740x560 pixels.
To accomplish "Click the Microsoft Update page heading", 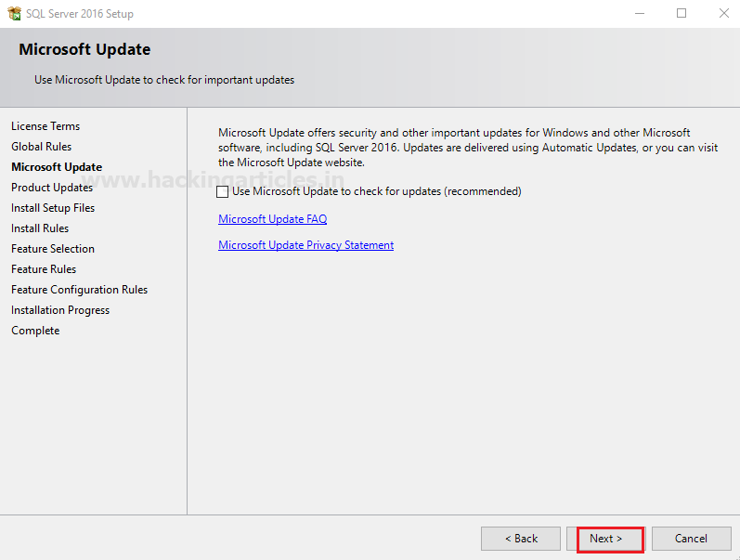I will point(84,49).
